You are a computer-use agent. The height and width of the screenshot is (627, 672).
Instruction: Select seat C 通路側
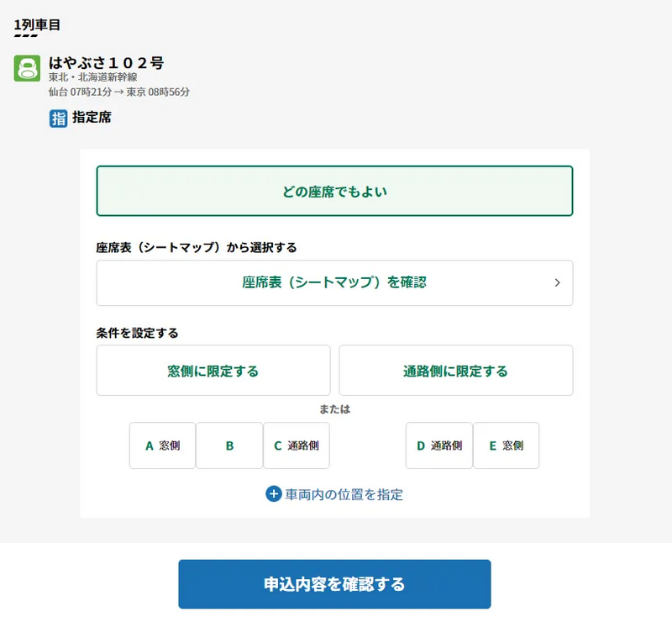(x=297, y=445)
